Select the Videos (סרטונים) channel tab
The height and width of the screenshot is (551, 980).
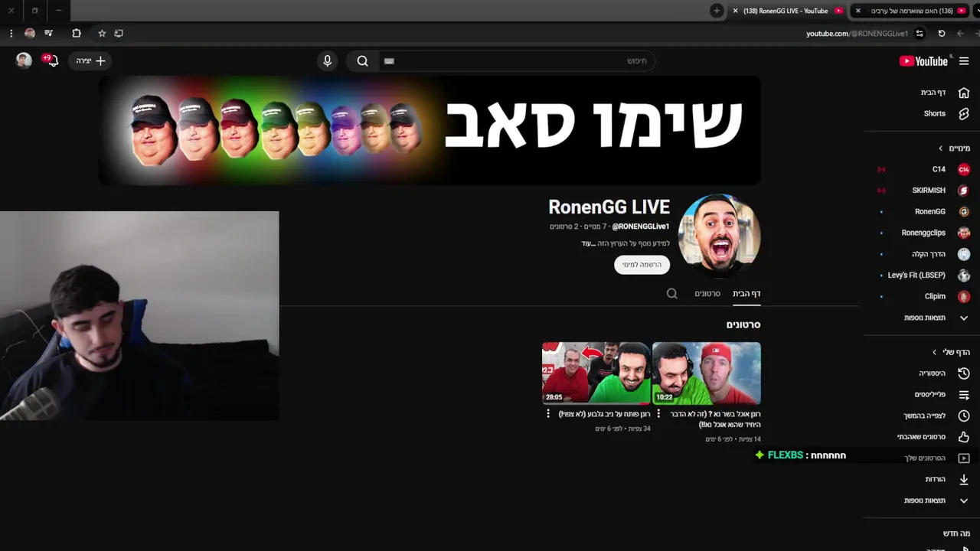pyautogui.click(x=707, y=293)
